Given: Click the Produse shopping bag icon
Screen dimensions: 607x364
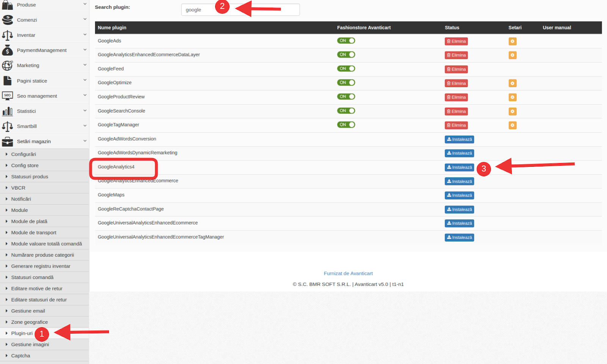Looking at the screenshot, I should tap(7, 5).
